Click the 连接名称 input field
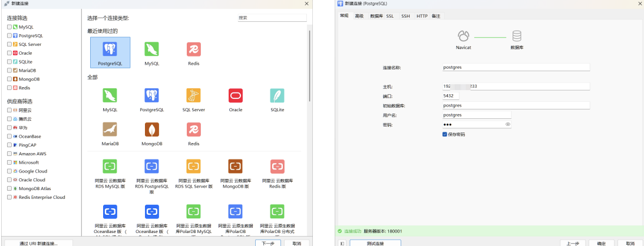This screenshot has width=644, height=246. coord(516,67)
